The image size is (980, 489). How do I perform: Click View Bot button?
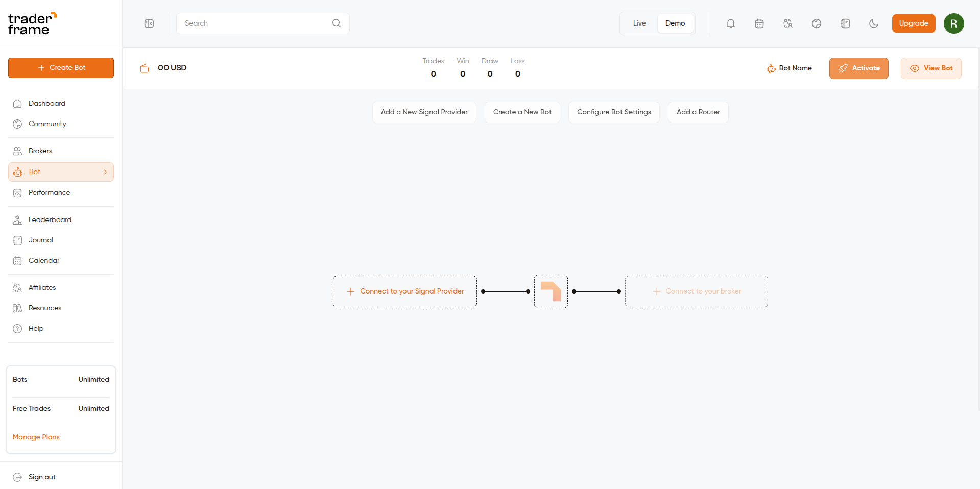tap(931, 68)
